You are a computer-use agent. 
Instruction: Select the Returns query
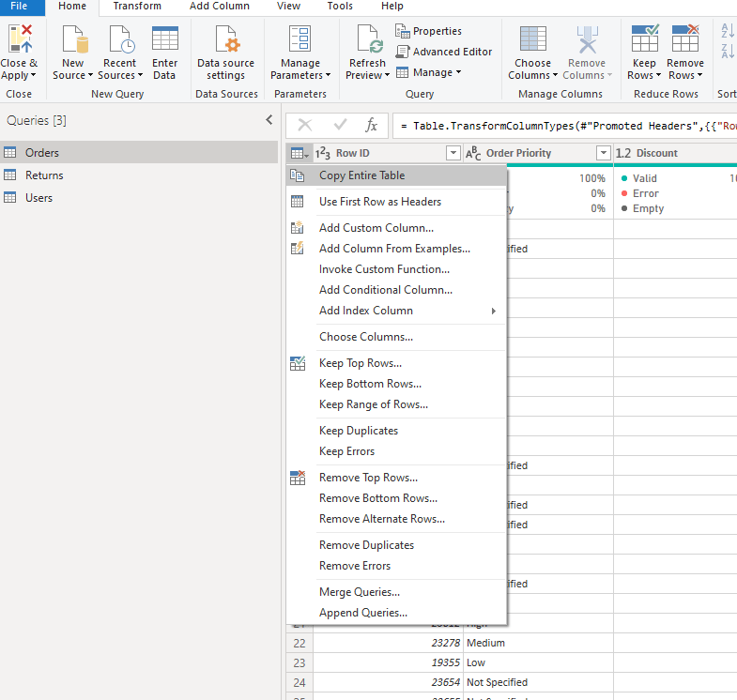click(x=139, y=175)
